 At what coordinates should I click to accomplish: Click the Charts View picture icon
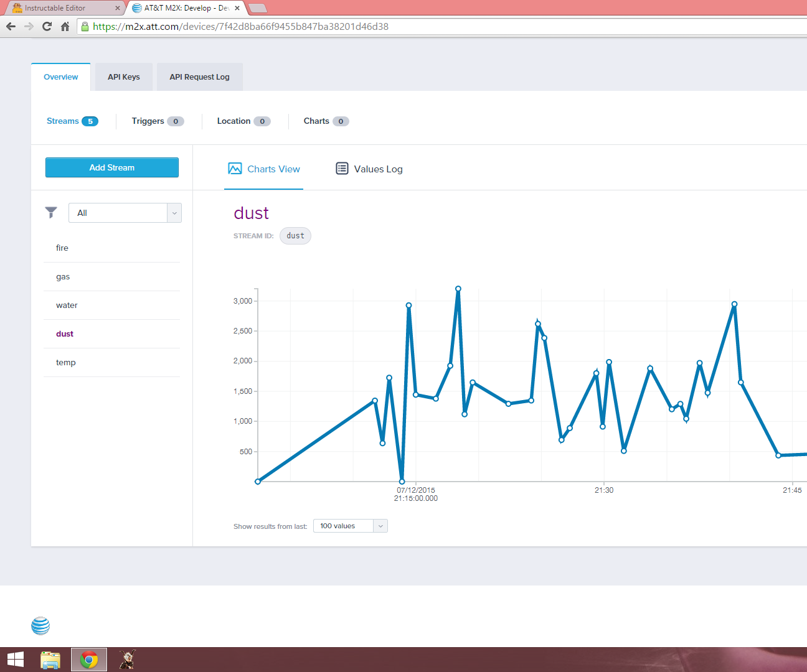click(x=235, y=169)
